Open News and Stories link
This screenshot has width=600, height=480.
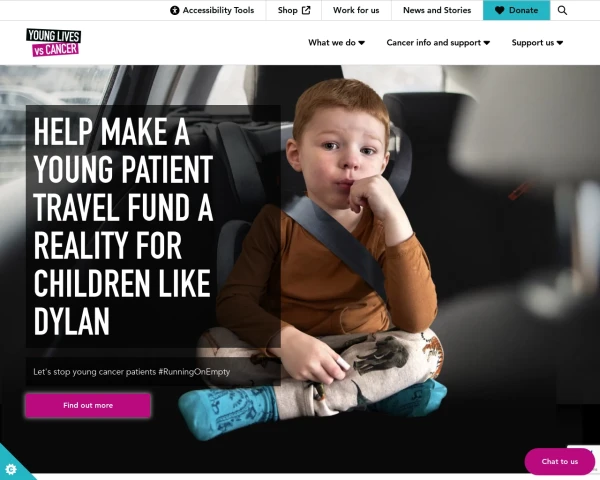click(437, 10)
